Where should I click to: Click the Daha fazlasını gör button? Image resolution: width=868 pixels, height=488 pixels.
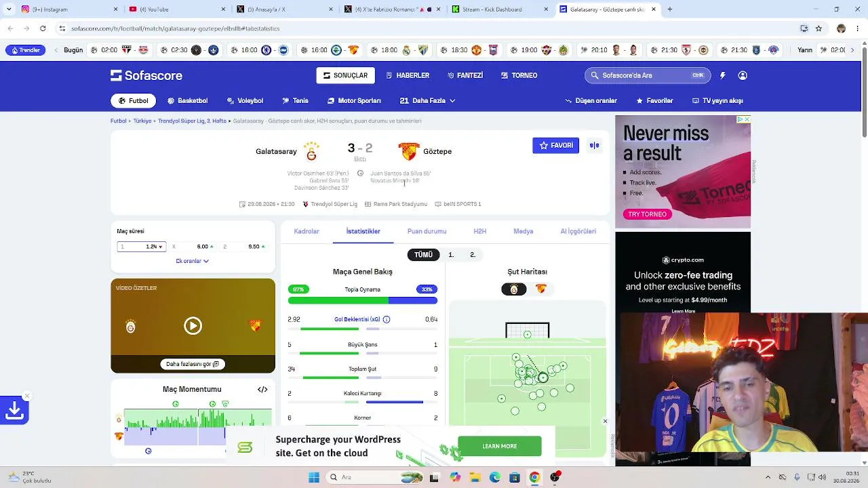(193, 364)
